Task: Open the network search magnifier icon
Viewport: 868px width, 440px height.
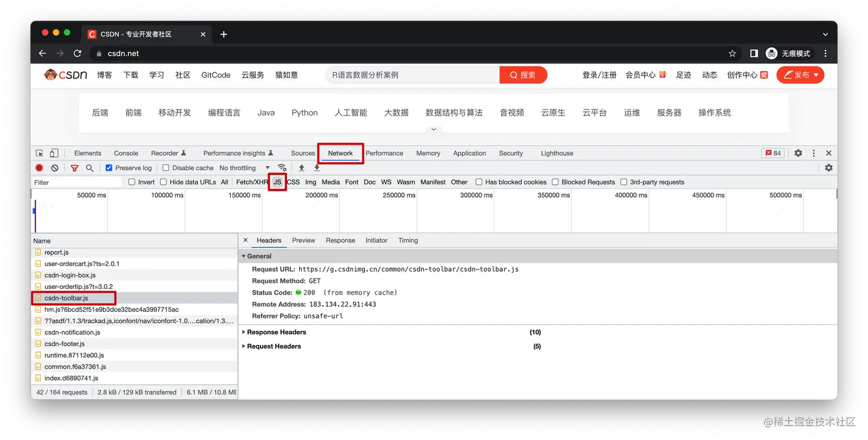Action: tap(90, 168)
